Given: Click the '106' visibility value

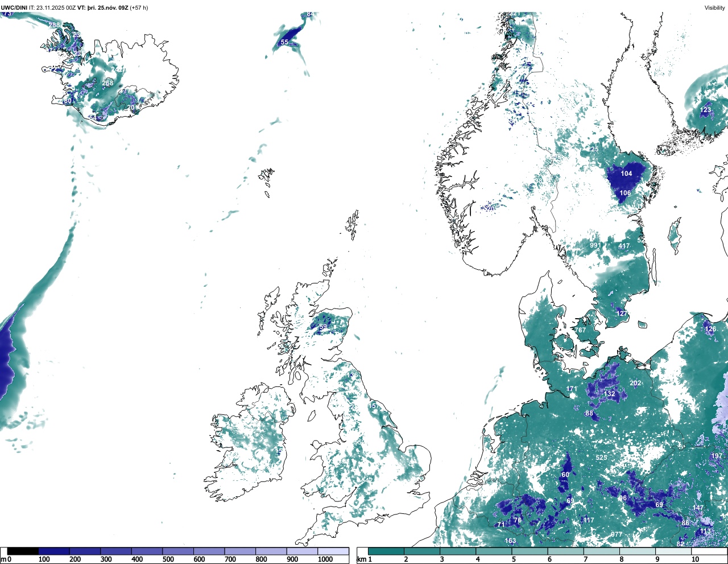Looking at the screenshot, I should pyautogui.click(x=625, y=193).
